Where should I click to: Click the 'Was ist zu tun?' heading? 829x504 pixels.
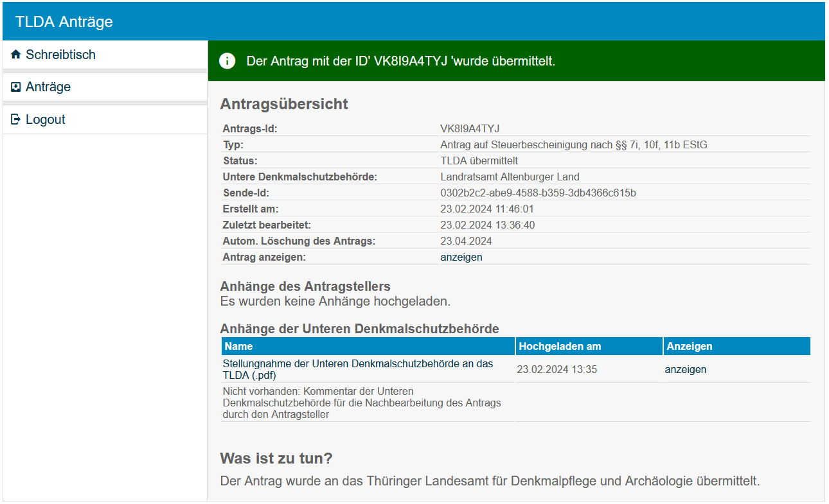(276, 458)
